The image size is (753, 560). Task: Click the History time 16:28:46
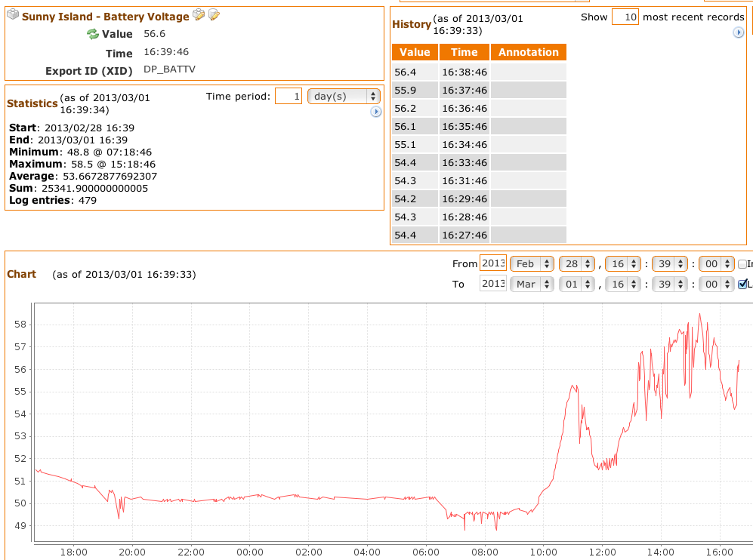[464, 217]
